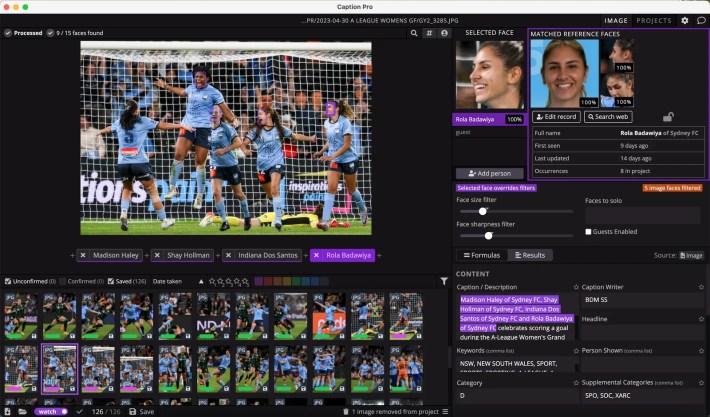Open the hamburger menu at the bottom right of the thumbnail panel
Screen dimensions: 710x417
coord(445,412)
